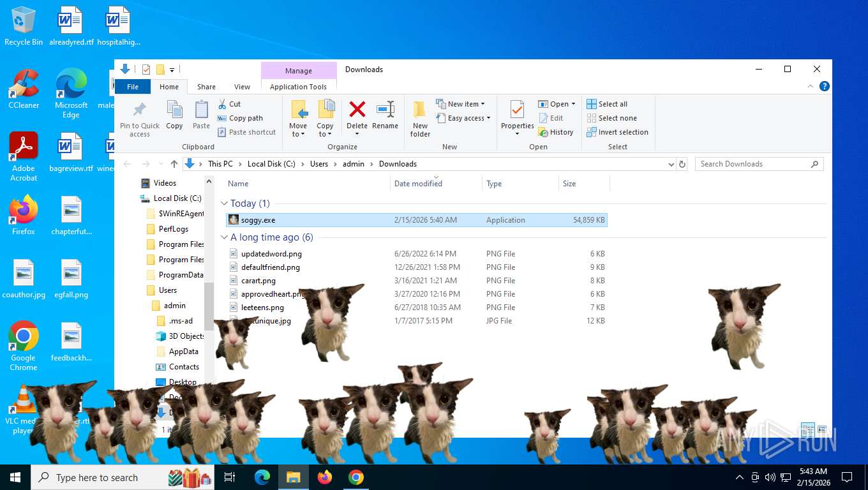Viewport: 868px width, 490px height.
Task: Create a New folder
Action: (x=420, y=119)
